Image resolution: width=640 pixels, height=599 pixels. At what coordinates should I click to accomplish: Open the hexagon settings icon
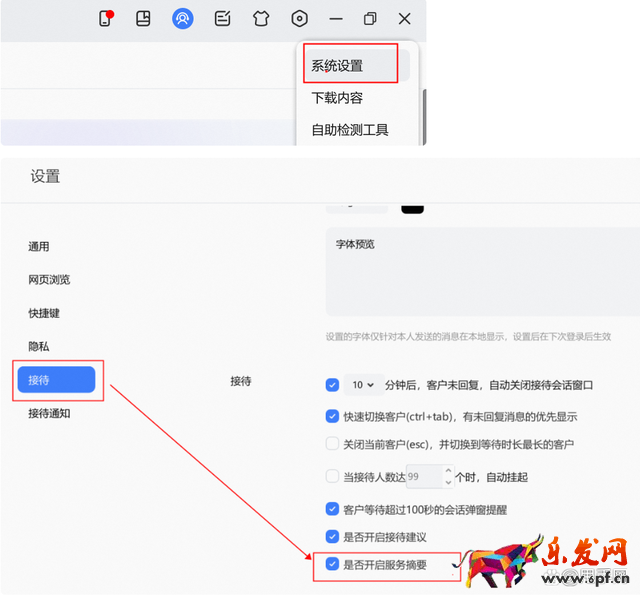click(x=299, y=18)
